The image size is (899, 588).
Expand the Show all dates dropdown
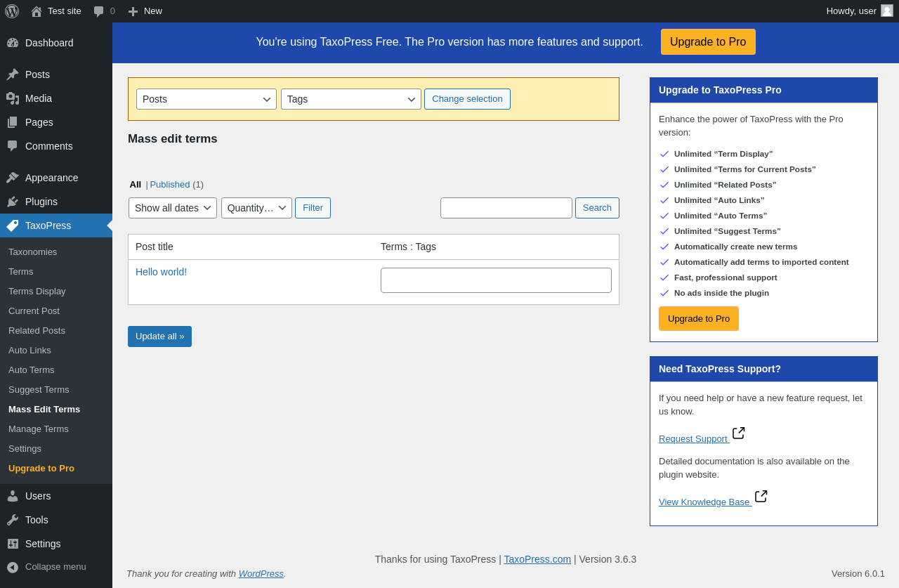click(173, 208)
